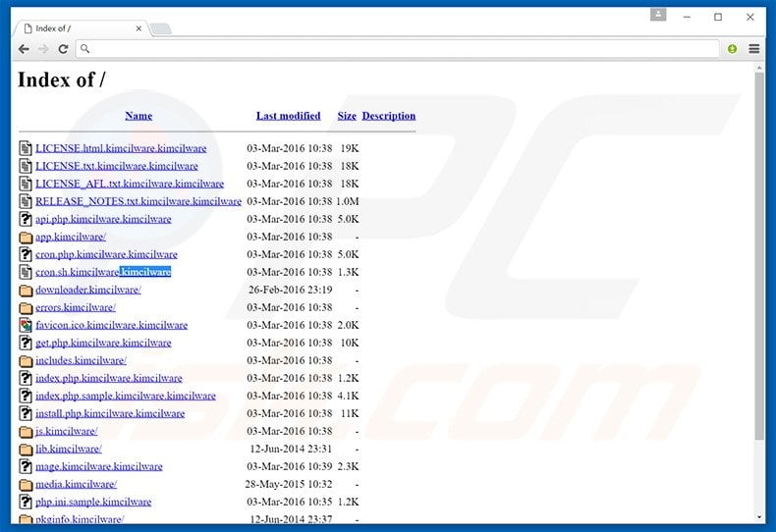Screen dimensions: 776x532
Task: Click the text file icon beside LICENSE.html.kimcilware
Action: (26, 148)
